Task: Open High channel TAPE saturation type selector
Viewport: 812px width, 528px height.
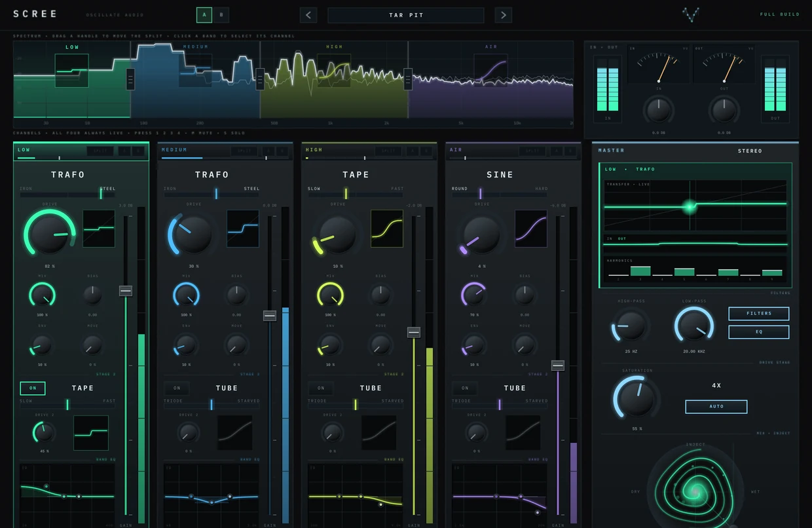Action: 356,175
